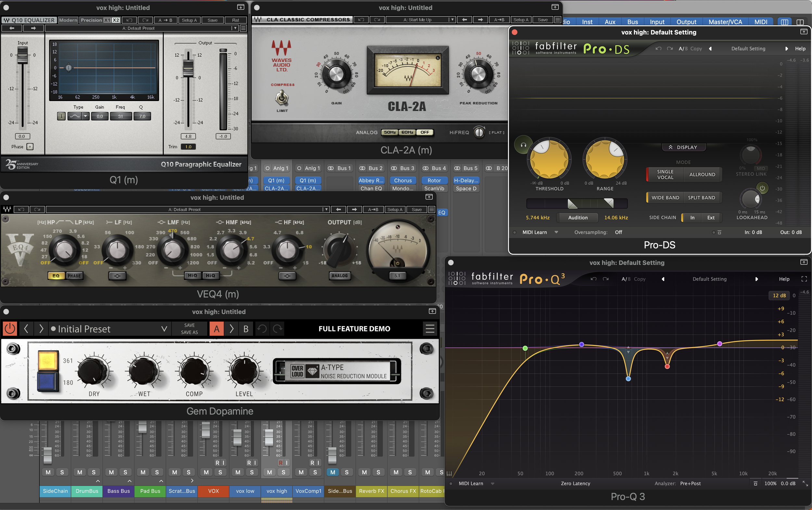Open the Pro-Q 3 MIDI Learn dropdown arrow
The height and width of the screenshot is (510, 812).
coord(493,483)
